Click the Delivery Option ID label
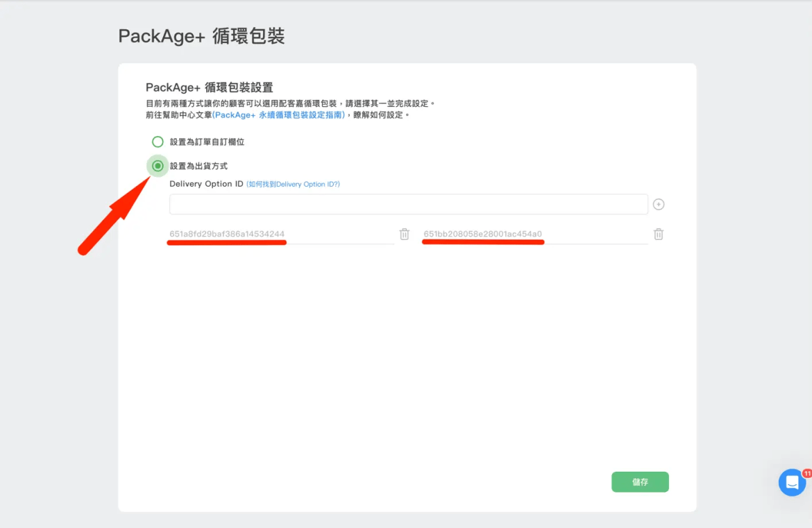 [206, 184]
